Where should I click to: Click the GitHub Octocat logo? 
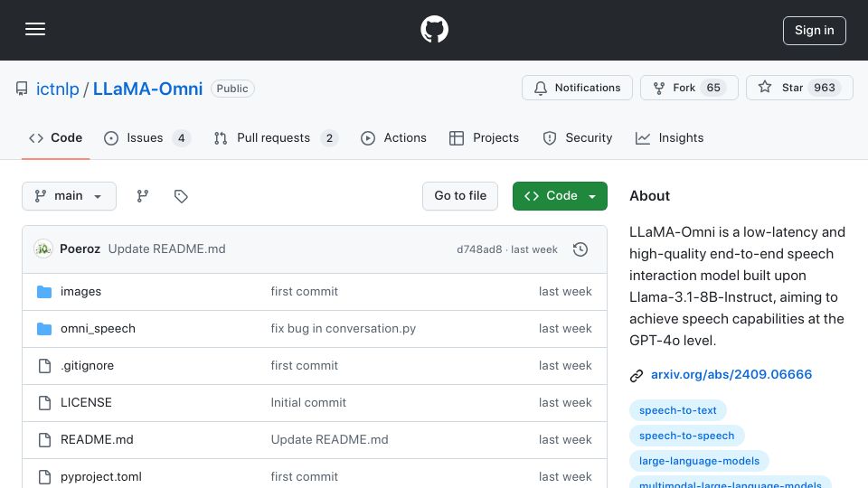(x=434, y=29)
